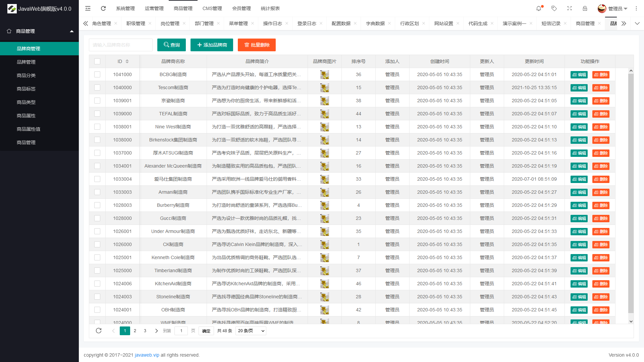This screenshot has width=644, height=362.
Task: Switch to the 字典数据 tab
Action: (375, 23)
